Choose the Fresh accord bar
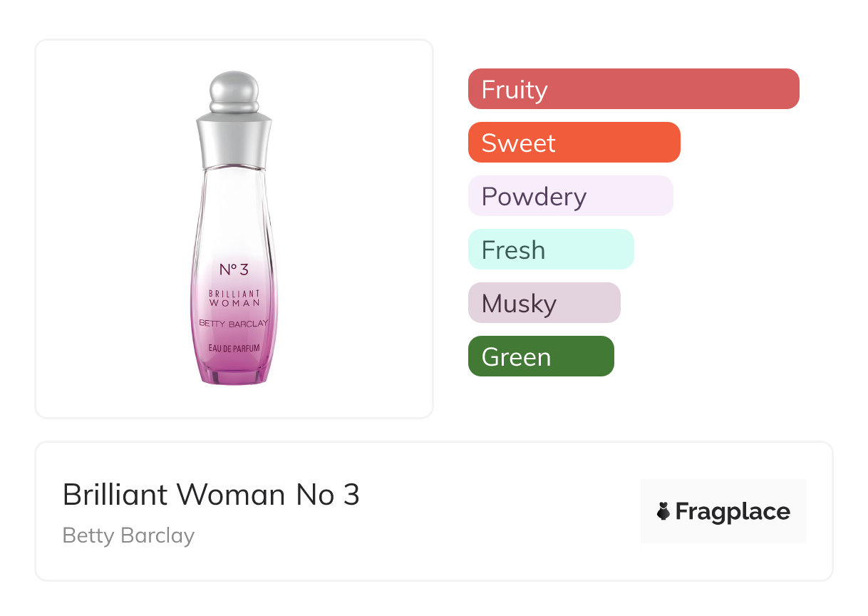 click(550, 250)
